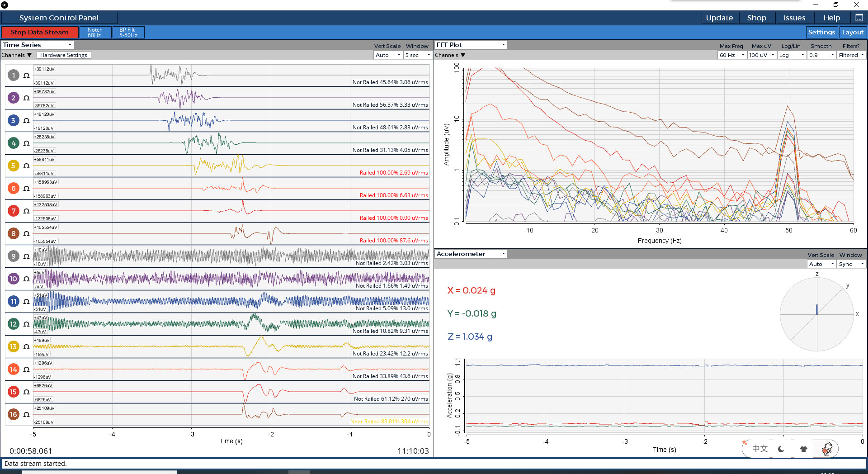Open the Time Series widget dropdown

click(37, 45)
